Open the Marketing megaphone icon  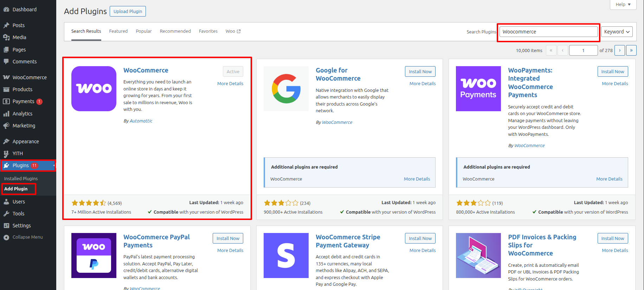pyautogui.click(x=6, y=126)
